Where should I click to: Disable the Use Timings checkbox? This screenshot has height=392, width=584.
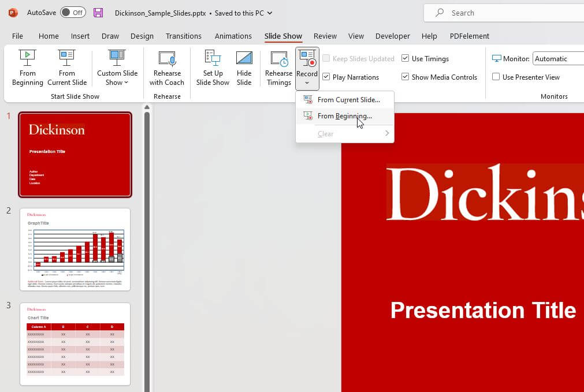tap(406, 58)
